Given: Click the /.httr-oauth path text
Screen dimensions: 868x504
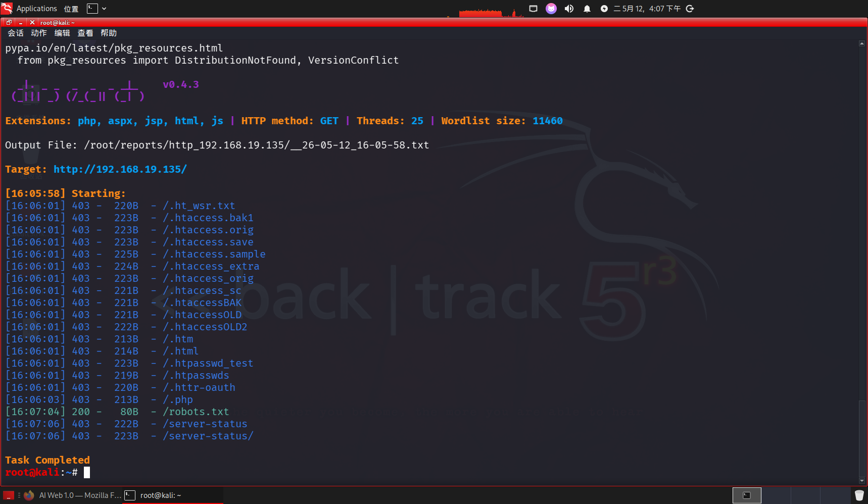Looking at the screenshot, I should [x=199, y=387].
